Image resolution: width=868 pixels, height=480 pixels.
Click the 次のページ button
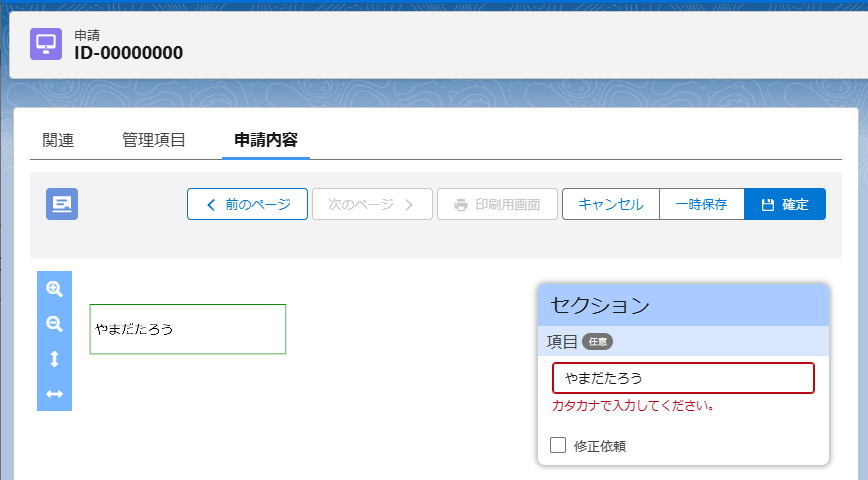372,204
